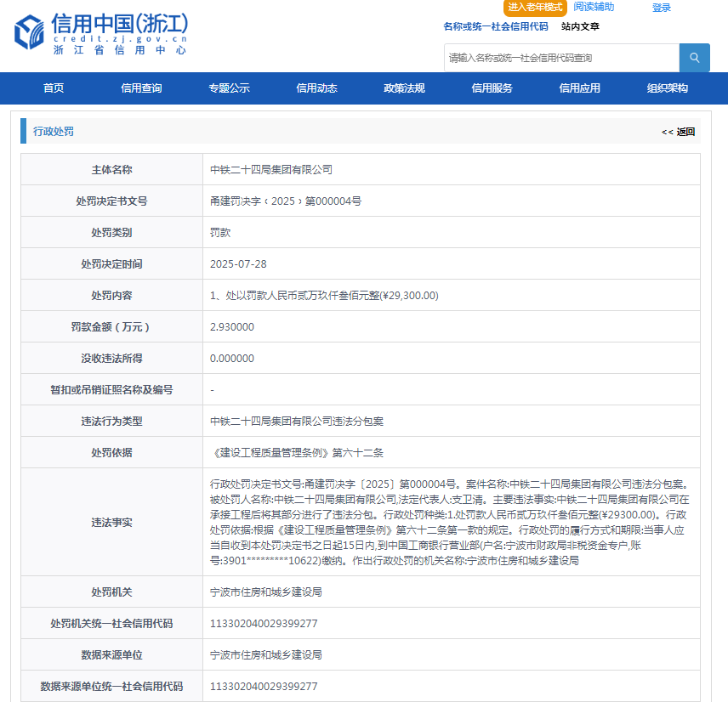The image size is (728, 702).
Task: Open the 信用服务 menu item
Action: point(492,88)
